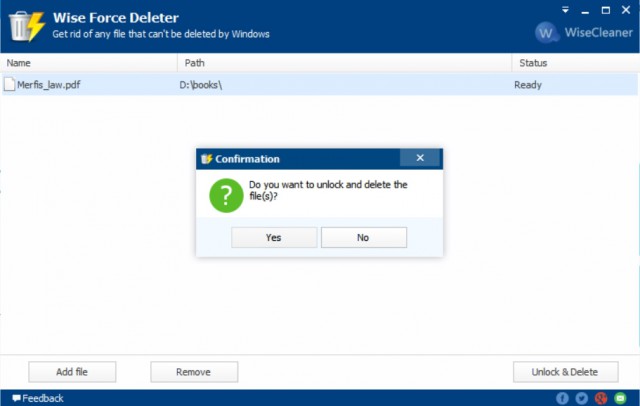
Task: Open the Feedback link
Action: (x=38, y=398)
